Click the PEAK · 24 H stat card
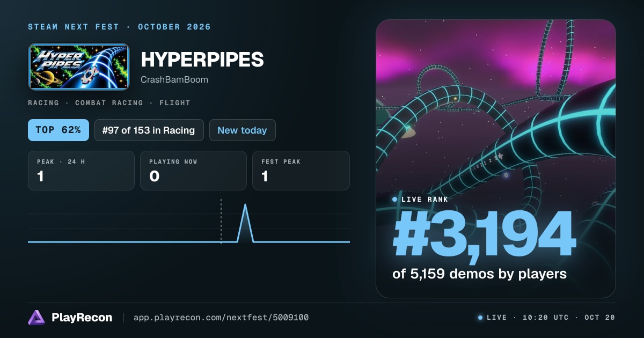Screen dimensions: 644x338 (x=81, y=171)
